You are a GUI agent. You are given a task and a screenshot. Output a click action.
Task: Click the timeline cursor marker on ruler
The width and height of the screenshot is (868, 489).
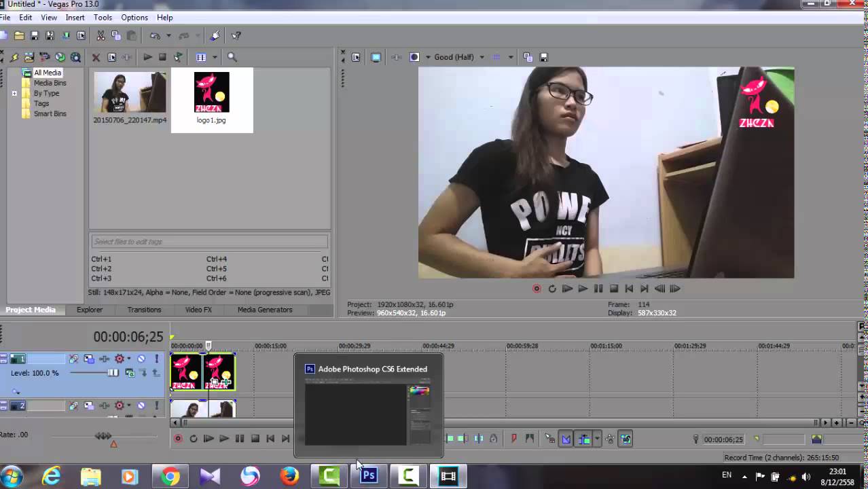(209, 345)
